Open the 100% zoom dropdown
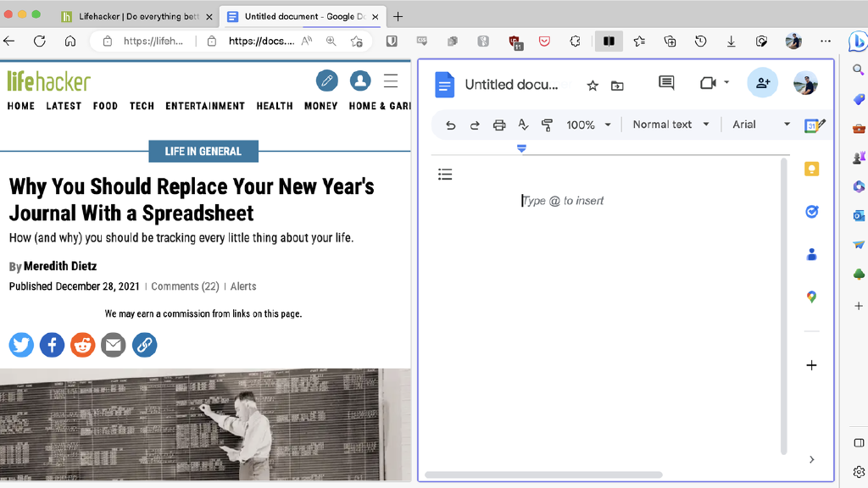868x488 pixels. 588,125
